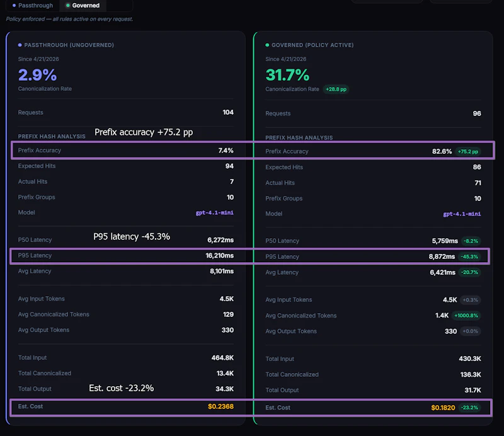Click Prefix Groups value 10 in Passthrough panel
Image resolution: width=504 pixels, height=436 pixels.
[230, 197]
